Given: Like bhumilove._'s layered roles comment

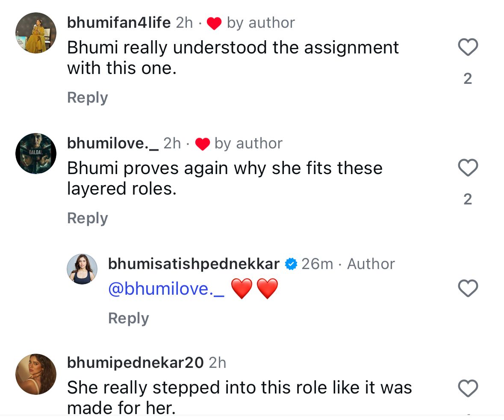Looking at the screenshot, I should point(468,168).
